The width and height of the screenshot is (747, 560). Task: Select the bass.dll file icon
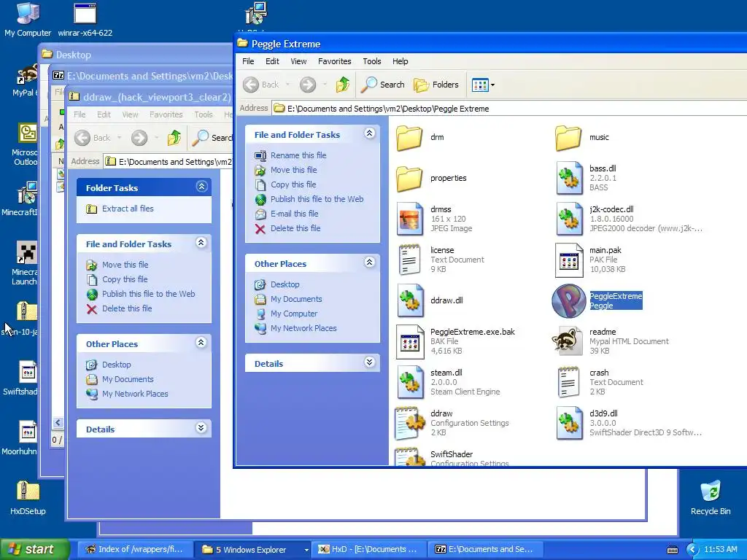[569, 178]
